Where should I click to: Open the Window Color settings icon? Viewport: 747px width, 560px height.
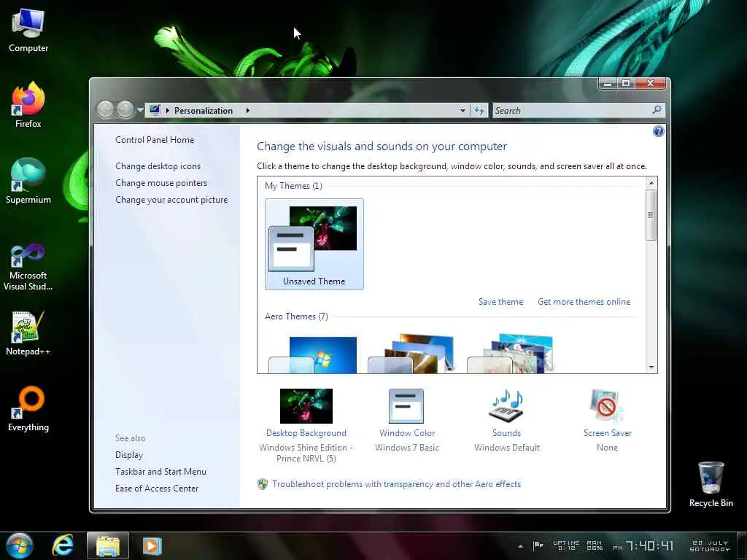(406, 406)
